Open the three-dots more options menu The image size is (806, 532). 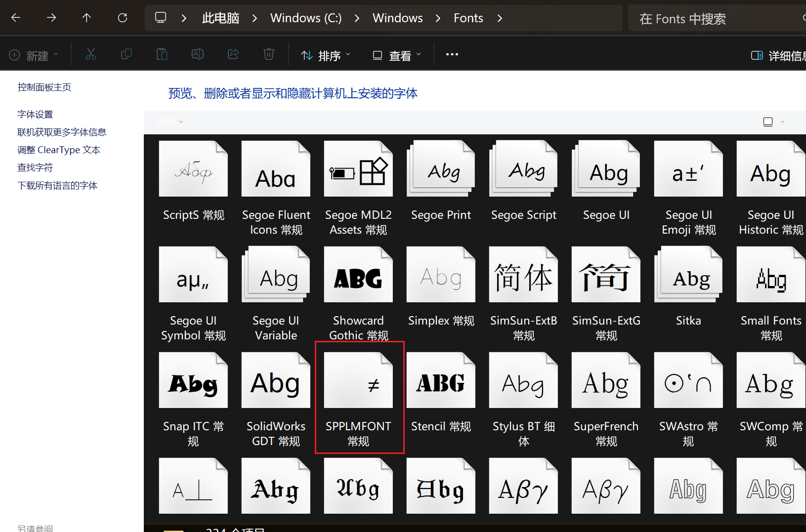point(452,54)
